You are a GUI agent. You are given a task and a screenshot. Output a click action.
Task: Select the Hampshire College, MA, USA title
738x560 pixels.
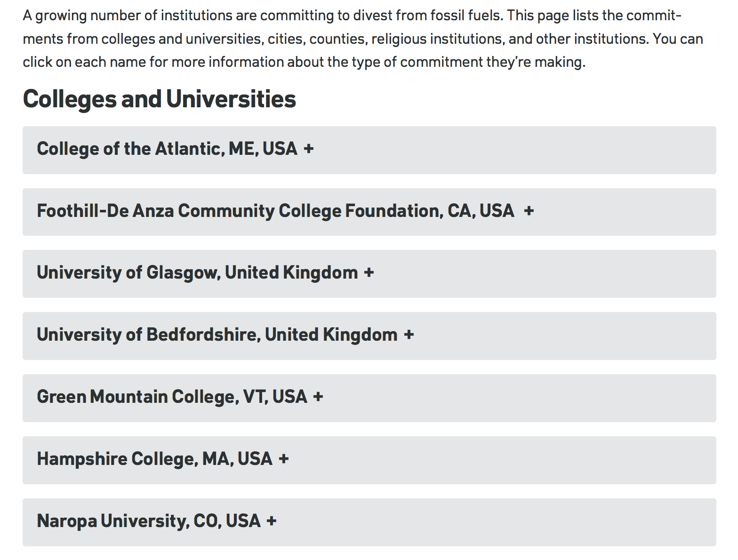click(x=155, y=459)
